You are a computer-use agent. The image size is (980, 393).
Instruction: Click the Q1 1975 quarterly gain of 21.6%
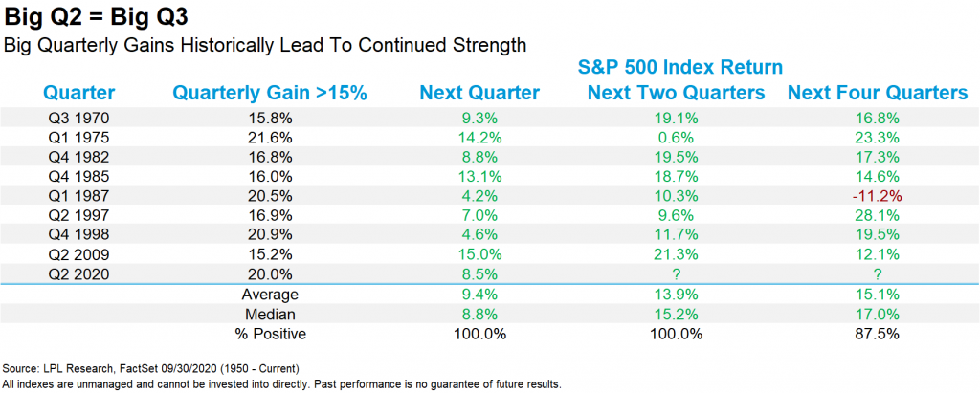269,135
